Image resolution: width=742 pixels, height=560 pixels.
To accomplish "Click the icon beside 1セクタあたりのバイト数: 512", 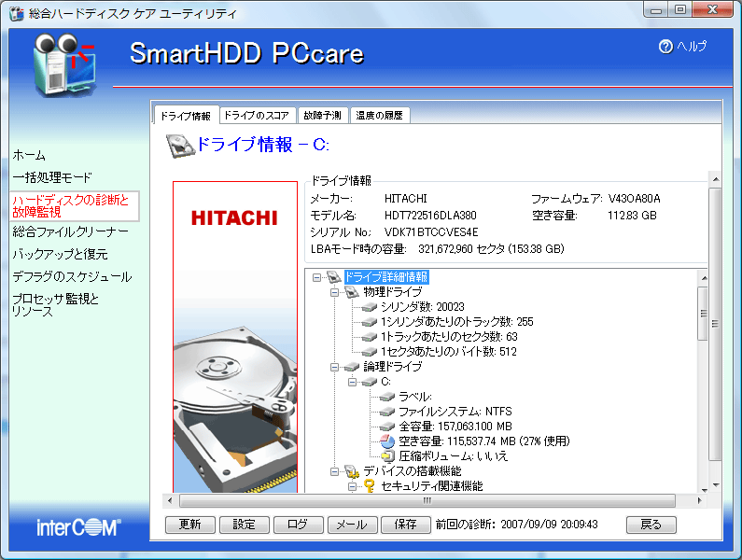I will pyautogui.click(x=369, y=352).
